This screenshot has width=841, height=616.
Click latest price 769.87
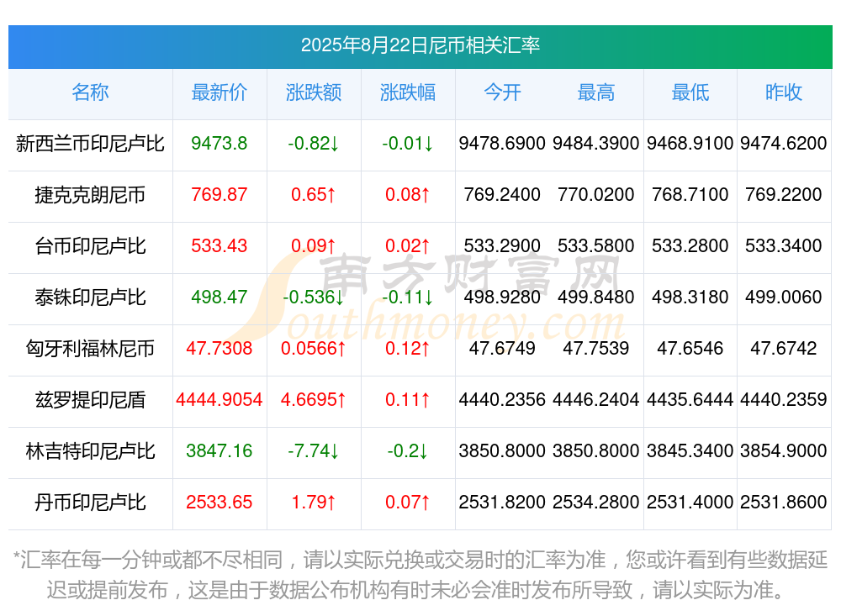[x=220, y=194]
